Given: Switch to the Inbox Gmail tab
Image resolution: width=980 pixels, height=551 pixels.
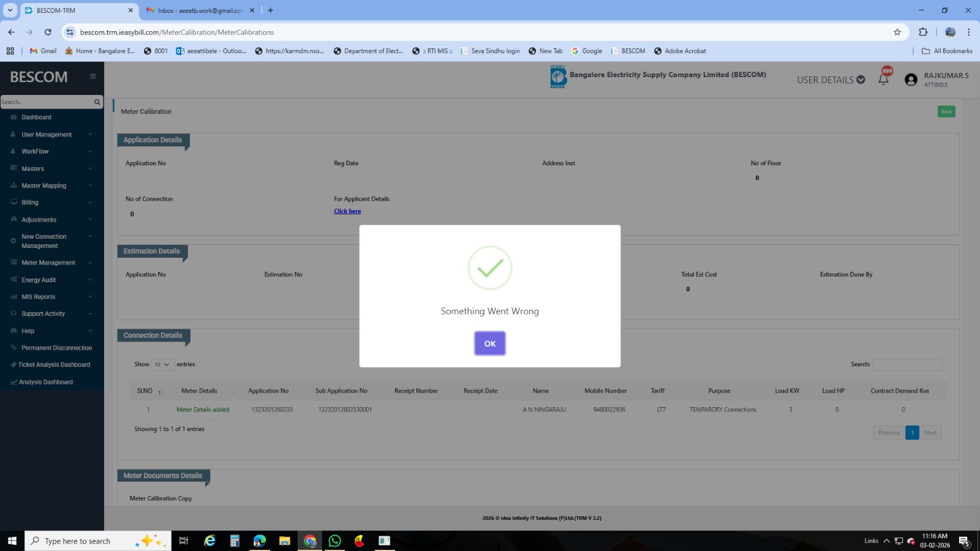Looking at the screenshot, I should coord(200,10).
